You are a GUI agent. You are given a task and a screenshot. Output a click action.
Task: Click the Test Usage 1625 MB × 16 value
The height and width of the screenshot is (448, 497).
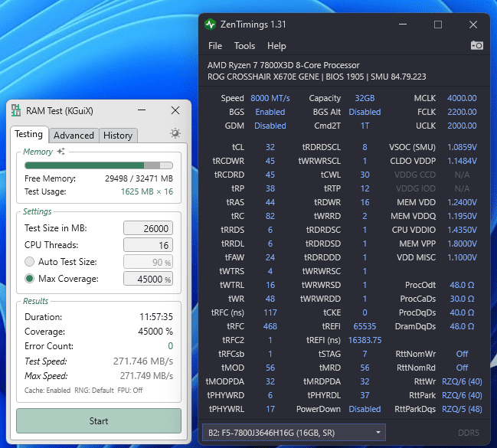[x=147, y=191]
